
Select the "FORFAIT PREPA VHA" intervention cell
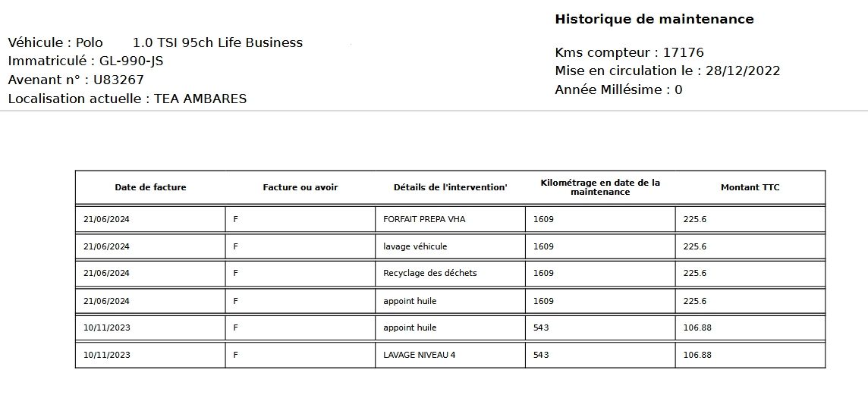[424, 220]
